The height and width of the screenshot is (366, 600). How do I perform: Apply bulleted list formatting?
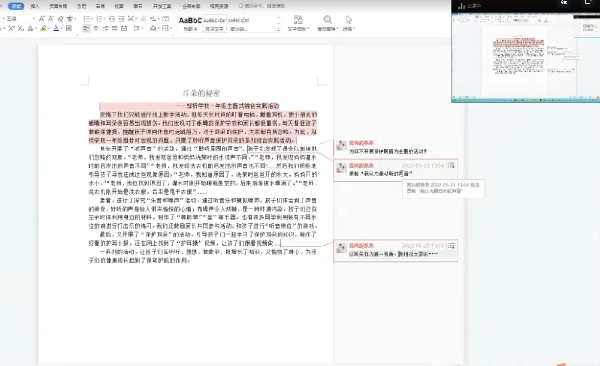[87, 18]
